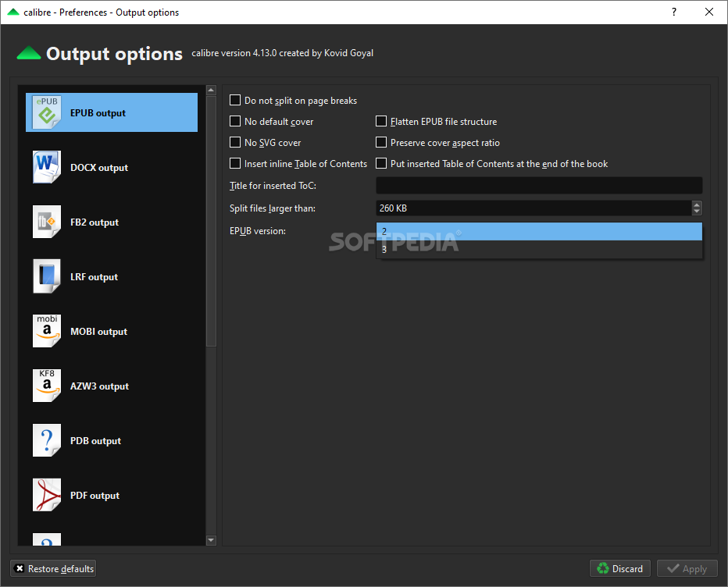Click the sidebar scrollbar up arrow
Viewport: 728px width, 587px height.
tap(211, 90)
